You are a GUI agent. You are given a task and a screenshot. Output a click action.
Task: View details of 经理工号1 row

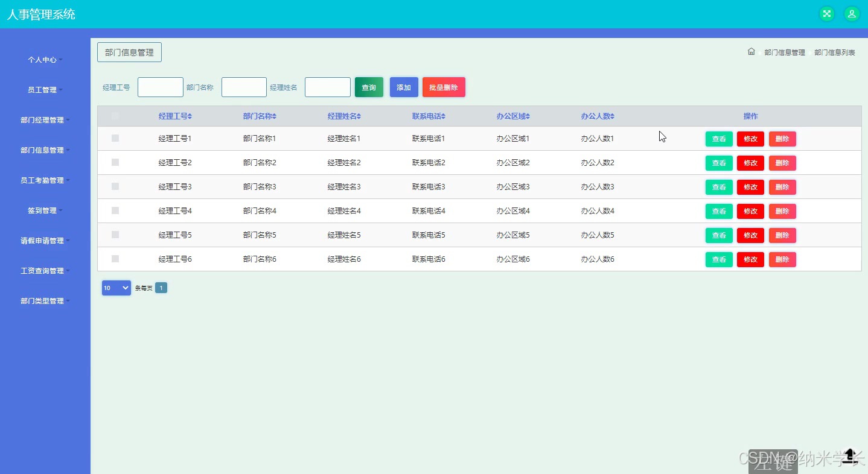click(719, 139)
